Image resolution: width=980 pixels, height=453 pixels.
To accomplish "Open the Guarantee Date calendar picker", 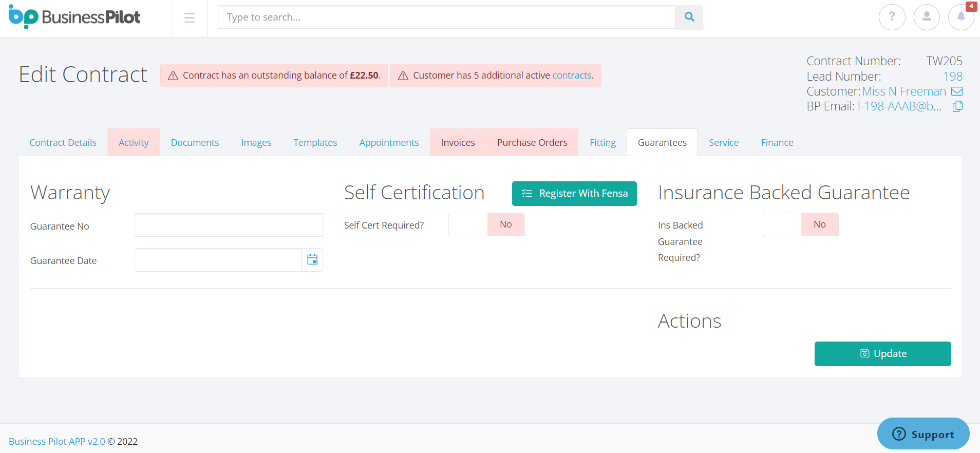I will point(312,260).
